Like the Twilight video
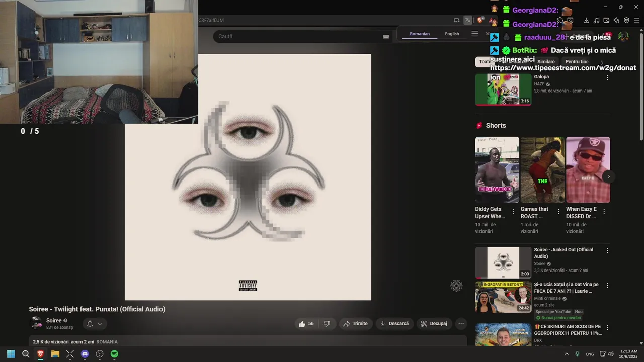This screenshot has height=362, width=644. pyautogui.click(x=306, y=324)
